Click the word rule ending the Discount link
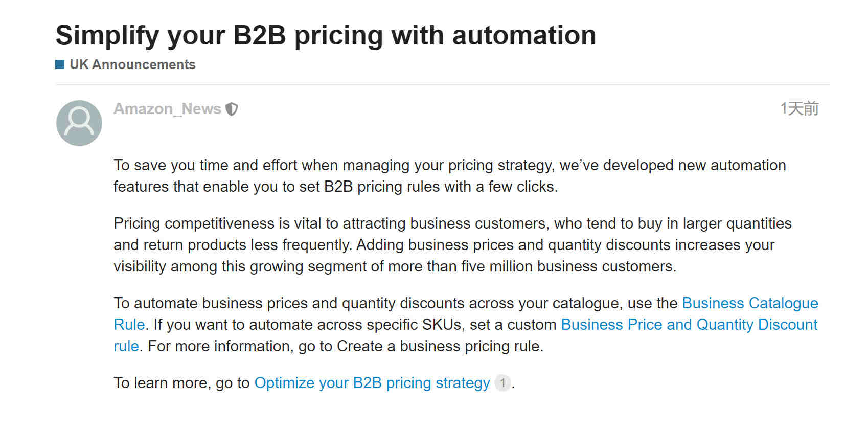This screenshot has height=430, width=868. click(x=126, y=346)
